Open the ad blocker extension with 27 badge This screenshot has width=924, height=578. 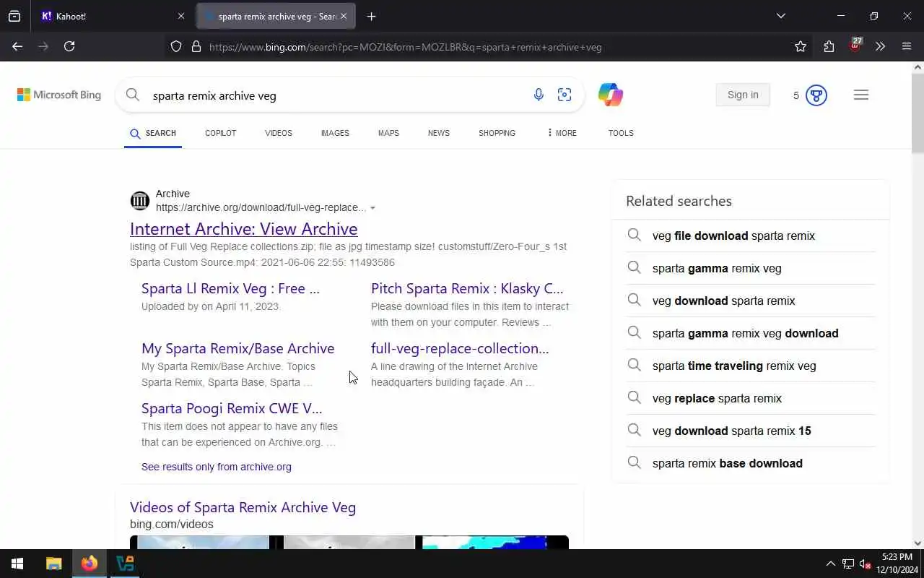pyautogui.click(x=855, y=45)
